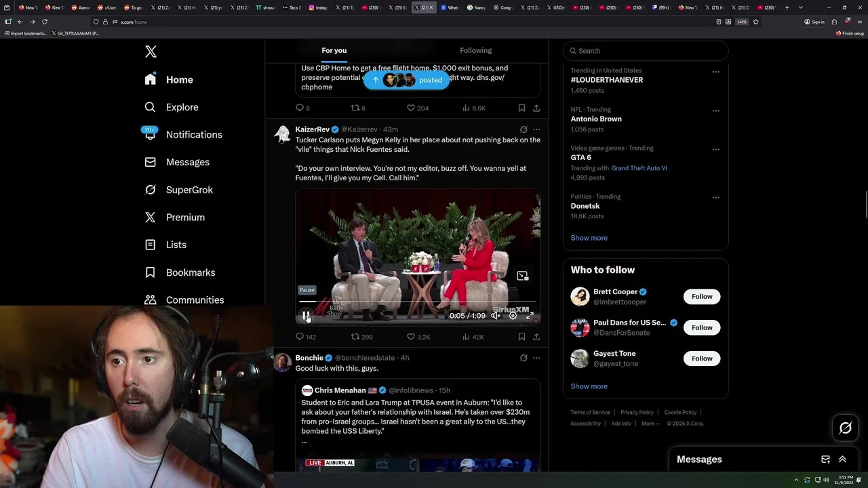
Task: Open Lists in the sidebar
Action: coord(166,245)
